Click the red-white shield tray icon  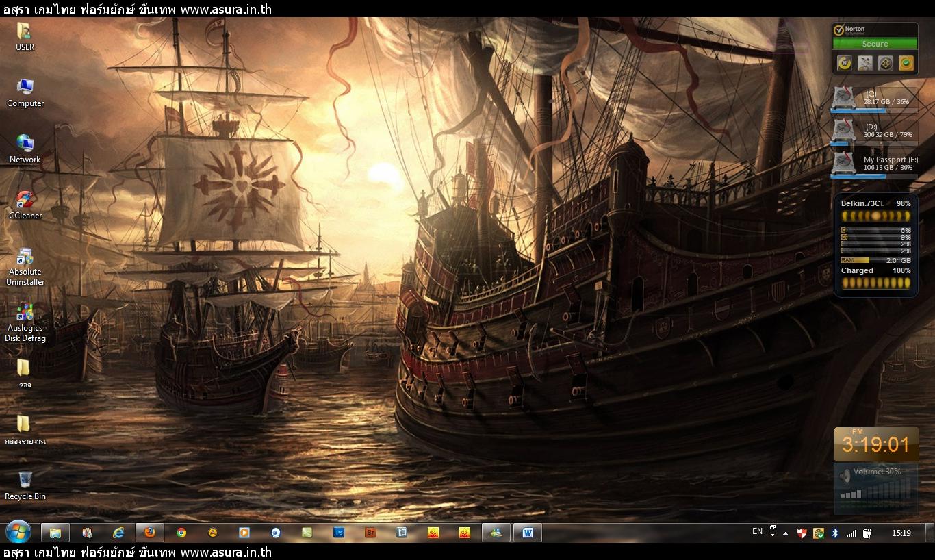click(x=802, y=533)
